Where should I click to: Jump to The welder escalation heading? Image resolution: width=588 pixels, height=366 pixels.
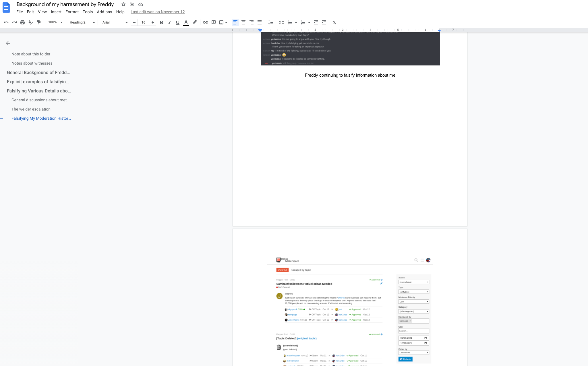pyautogui.click(x=31, y=109)
